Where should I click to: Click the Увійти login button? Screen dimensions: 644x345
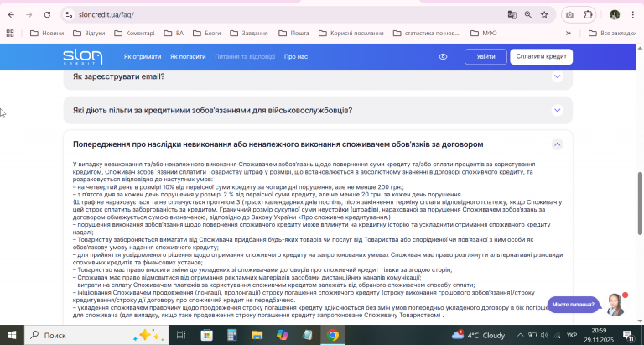486,57
